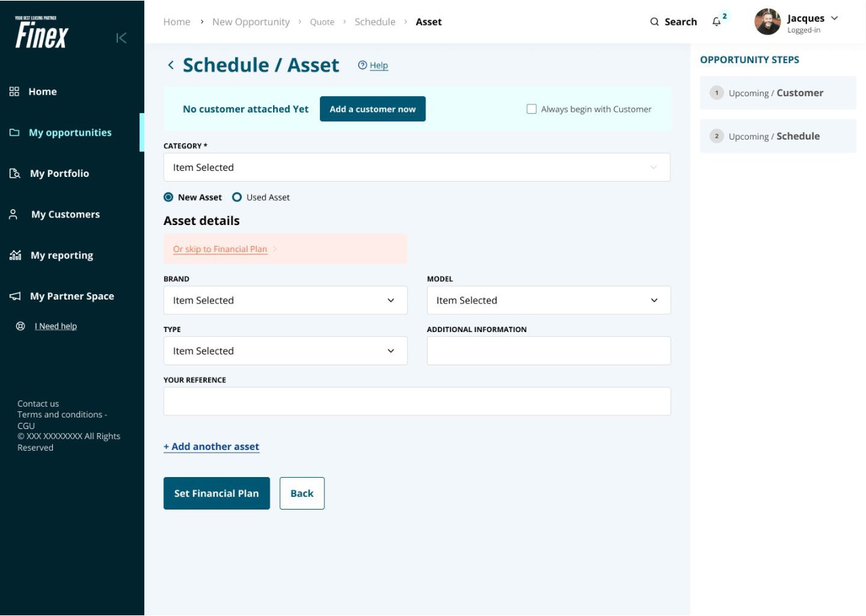Open the Upcoming / Schedule step
This screenshot has height=616, width=866.
[778, 136]
